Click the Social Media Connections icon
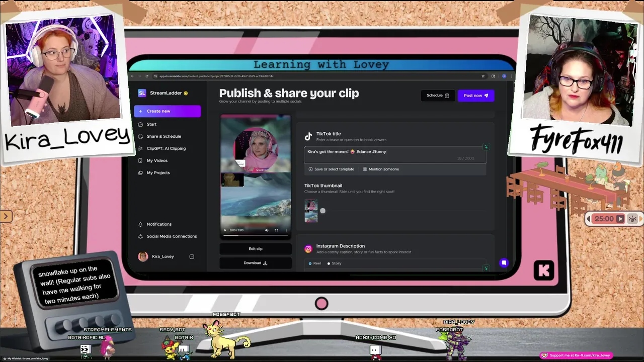Viewport: 644px width, 362px height. [x=140, y=236]
